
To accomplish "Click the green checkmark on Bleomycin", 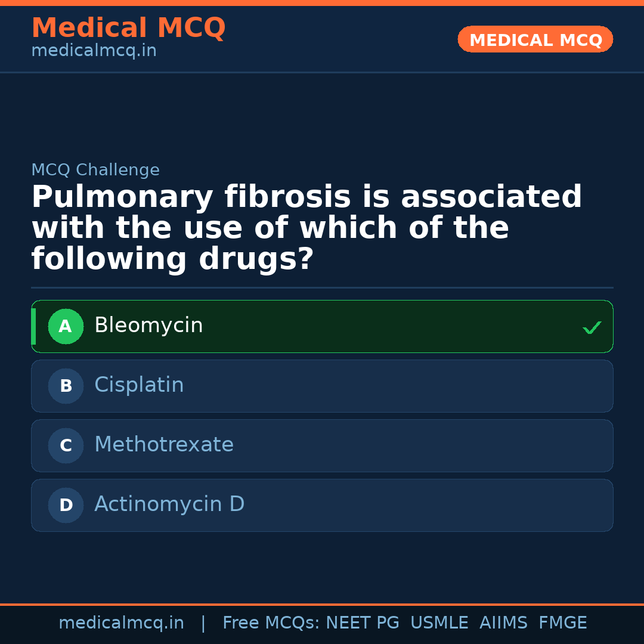I will point(592,327).
